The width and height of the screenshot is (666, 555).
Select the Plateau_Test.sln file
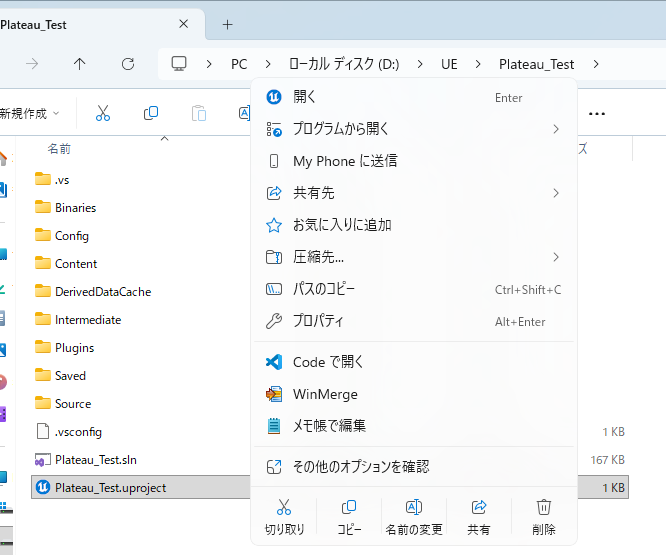[96, 460]
